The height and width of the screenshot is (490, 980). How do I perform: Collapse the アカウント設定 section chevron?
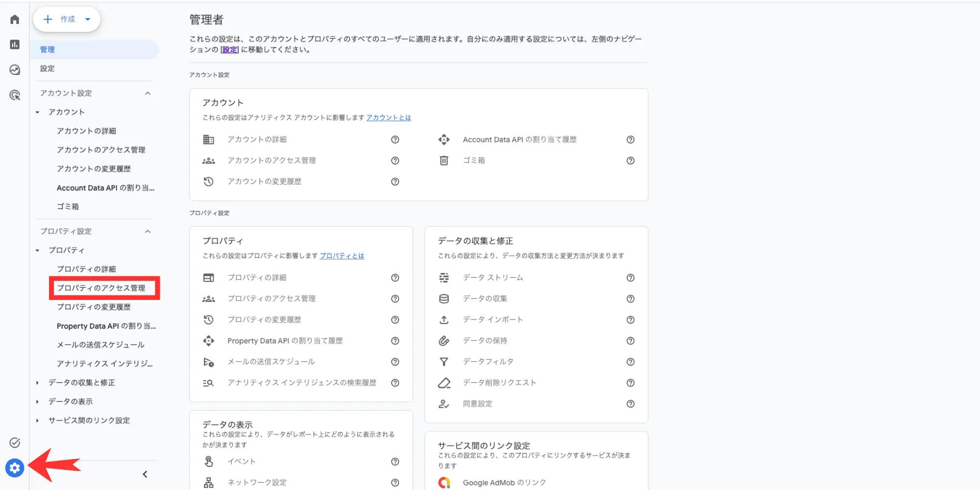[x=147, y=93]
